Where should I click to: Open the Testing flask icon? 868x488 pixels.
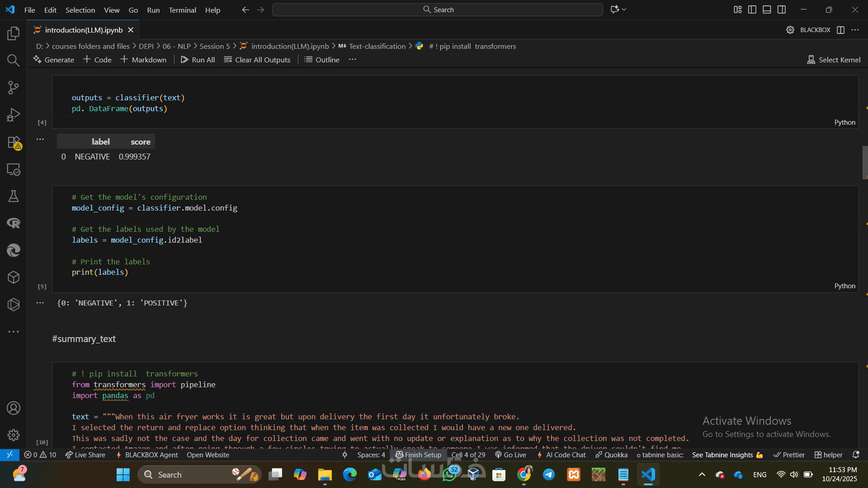coord(14,196)
